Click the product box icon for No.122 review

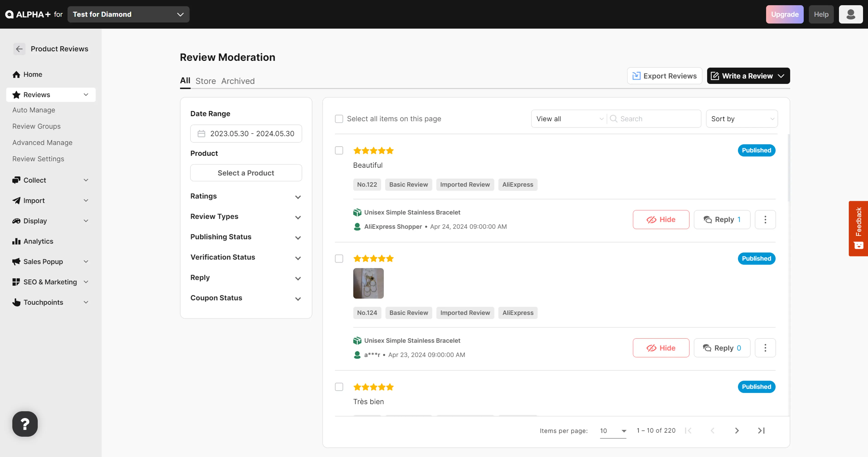point(357,212)
